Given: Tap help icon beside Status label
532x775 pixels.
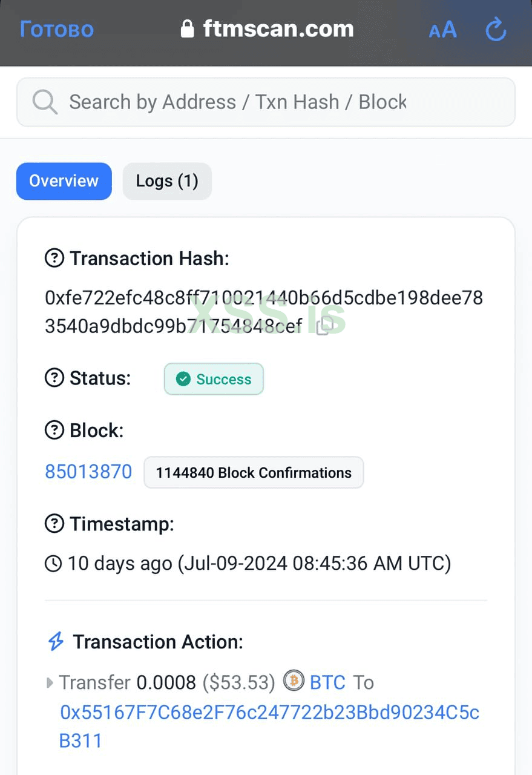Looking at the screenshot, I should pyautogui.click(x=54, y=378).
